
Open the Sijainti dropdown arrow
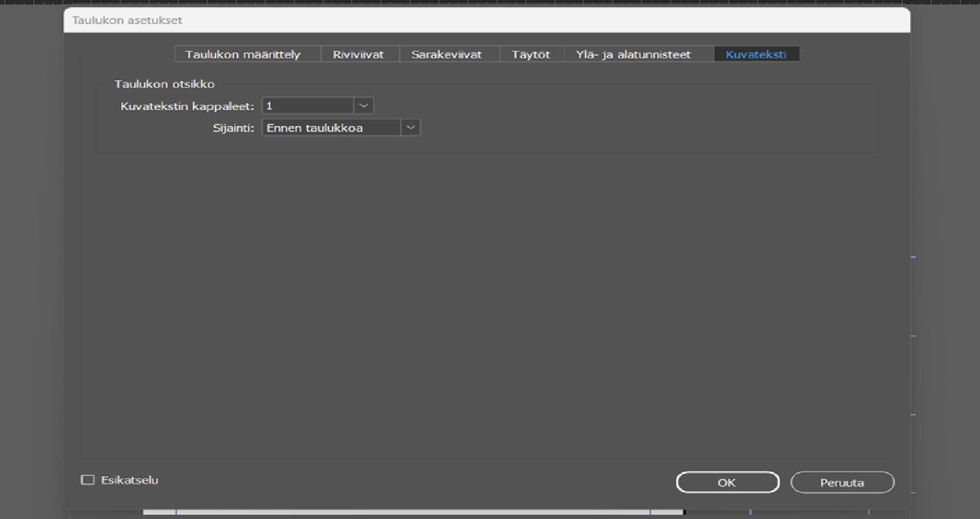tap(411, 127)
